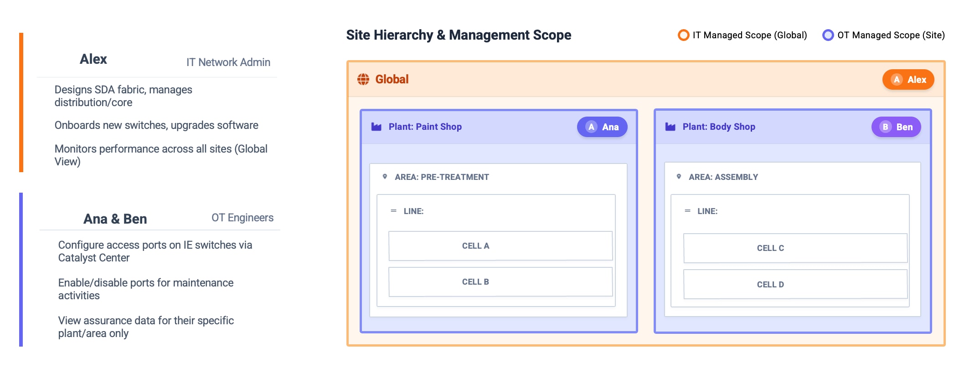Click the orange bar beside Alex card
This screenshot has height=368, width=980.
[21, 102]
